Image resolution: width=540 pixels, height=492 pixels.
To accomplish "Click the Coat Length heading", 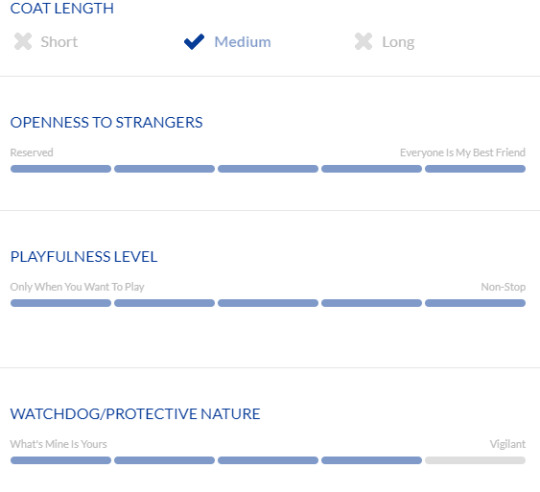I will click(x=62, y=8).
